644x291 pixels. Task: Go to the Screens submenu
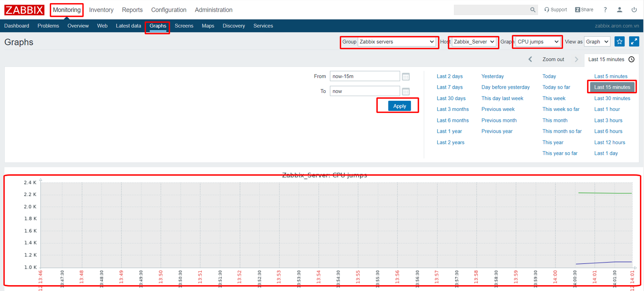(x=184, y=26)
